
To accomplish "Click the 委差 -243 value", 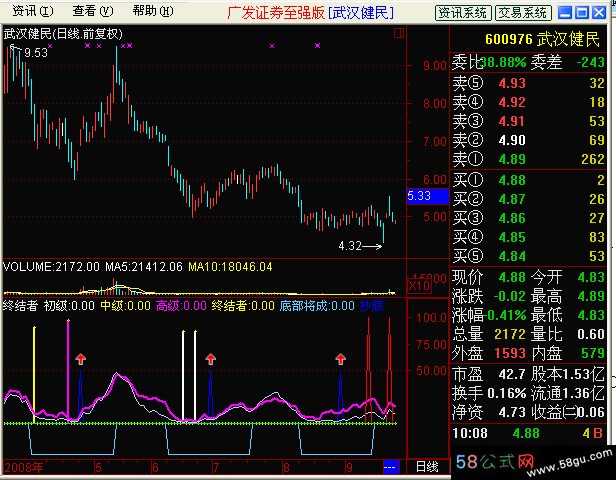I will pos(590,62).
